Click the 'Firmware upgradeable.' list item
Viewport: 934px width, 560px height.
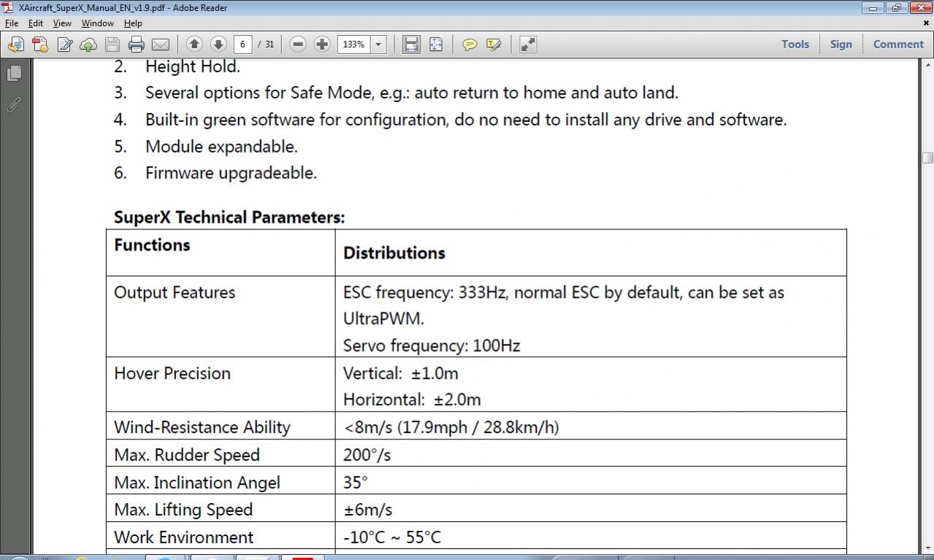[231, 173]
